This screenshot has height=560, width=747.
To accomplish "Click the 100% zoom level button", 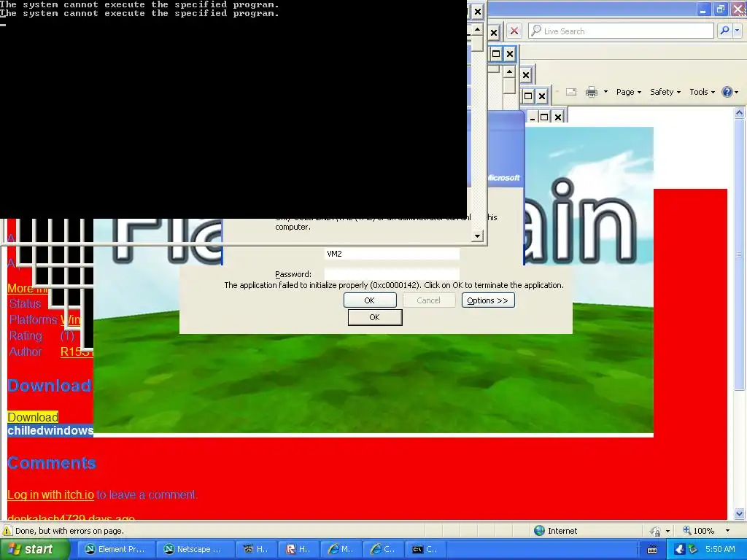I will (699, 531).
